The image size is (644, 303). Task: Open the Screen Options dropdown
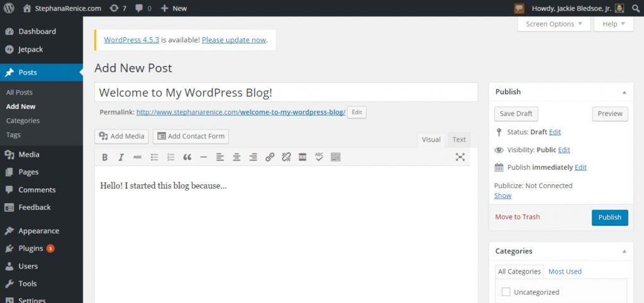pyautogui.click(x=554, y=24)
